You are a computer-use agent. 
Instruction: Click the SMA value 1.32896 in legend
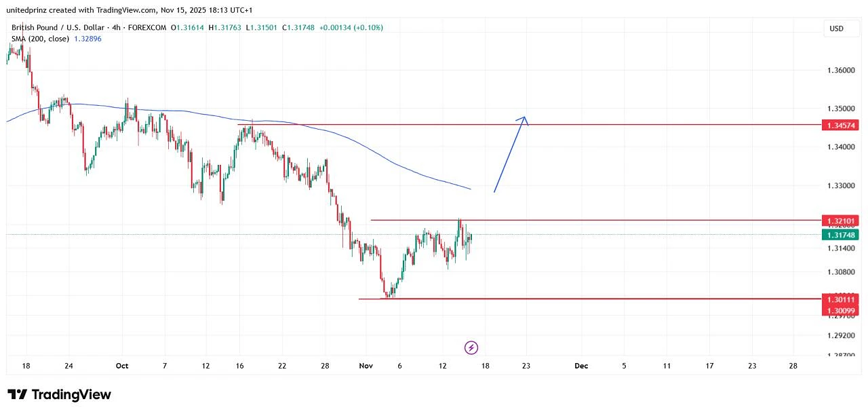(x=87, y=39)
